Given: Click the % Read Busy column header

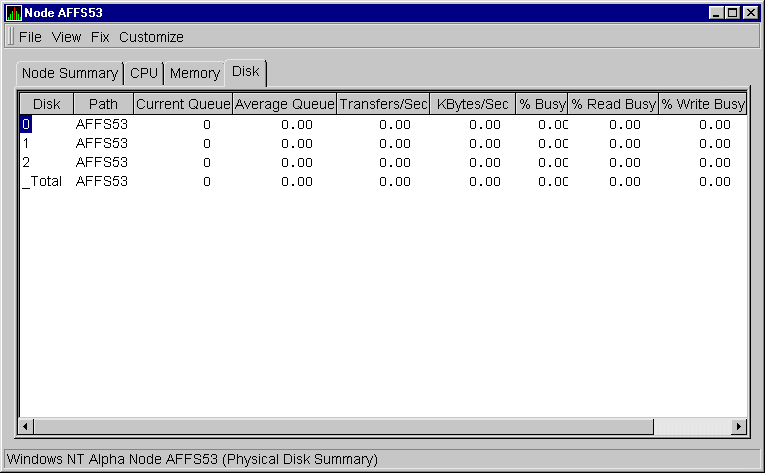Looking at the screenshot, I should click(613, 104).
